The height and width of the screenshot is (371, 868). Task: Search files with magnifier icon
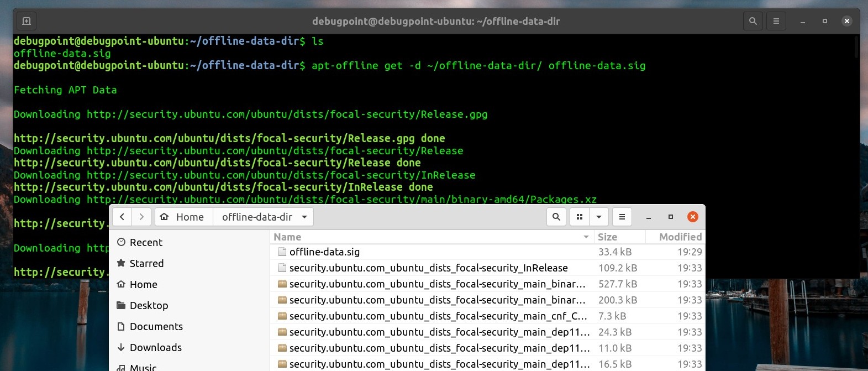pos(556,217)
